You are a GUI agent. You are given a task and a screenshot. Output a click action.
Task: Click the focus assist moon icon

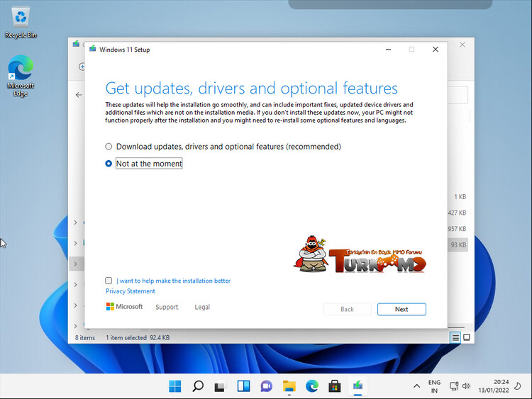pyautogui.click(x=518, y=386)
